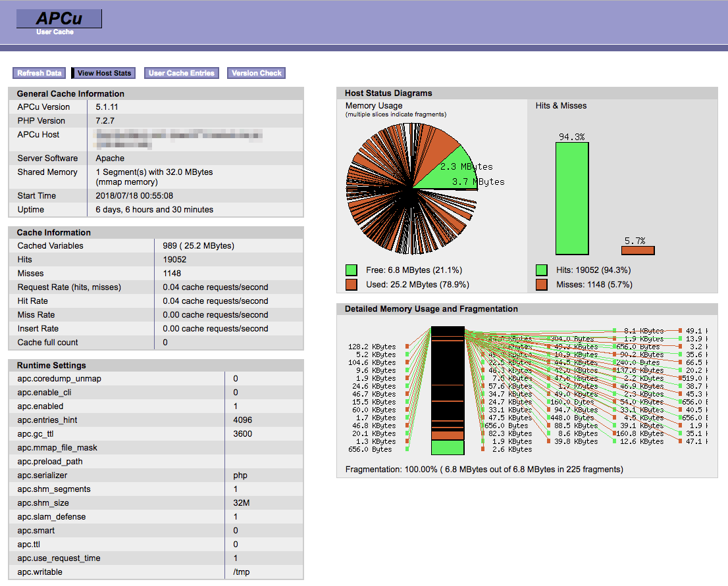Click the Host Status Diagrams header
728x586 pixels.
click(x=388, y=93)
